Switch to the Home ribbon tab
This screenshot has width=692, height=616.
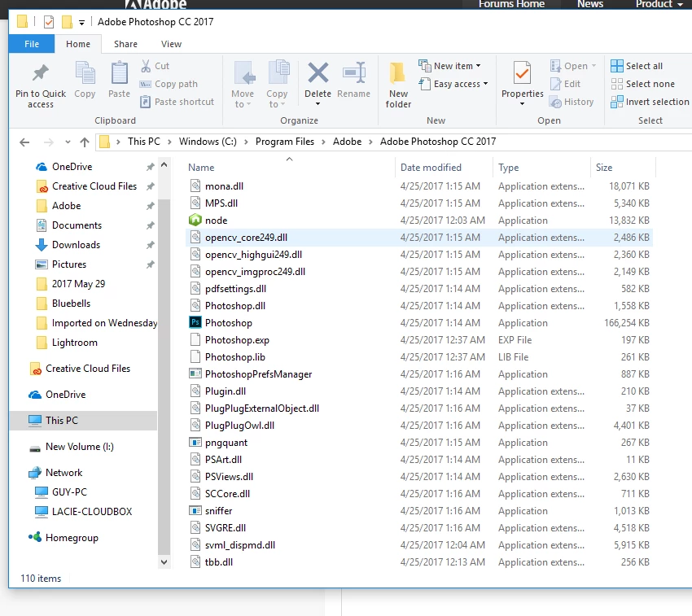tap(78, 44)
